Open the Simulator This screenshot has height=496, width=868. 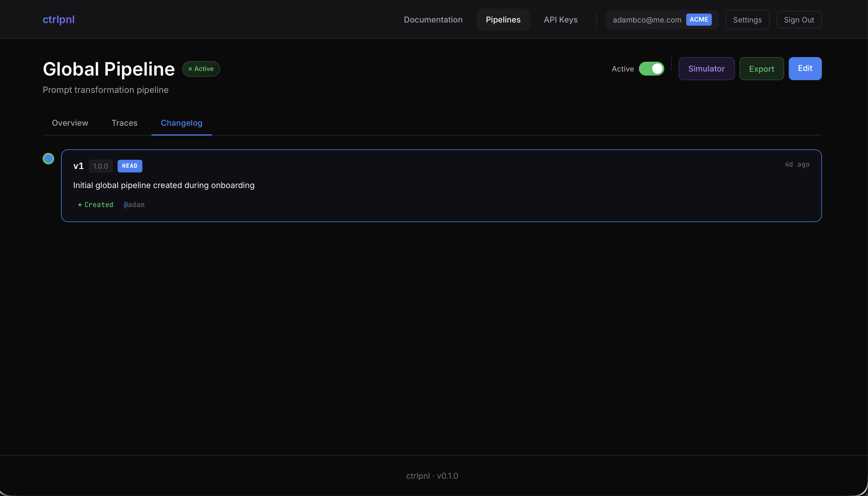[706, 68]
